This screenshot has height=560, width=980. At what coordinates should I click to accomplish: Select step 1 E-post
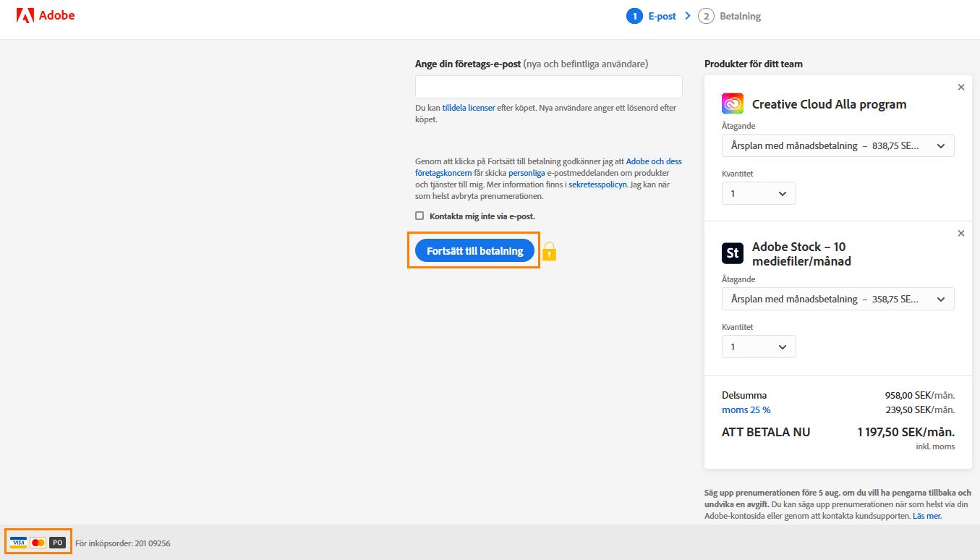point(651,16)
